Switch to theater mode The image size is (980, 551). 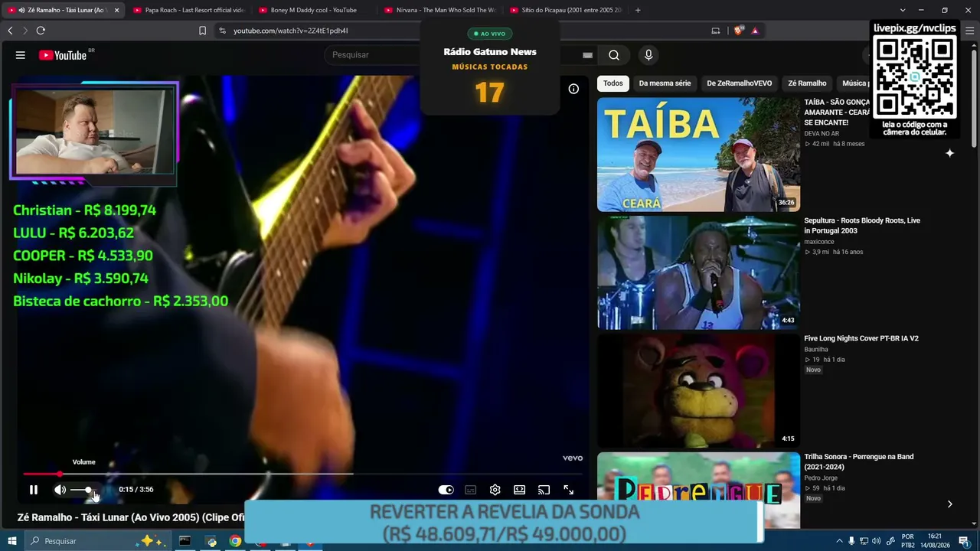coord(520,490)
